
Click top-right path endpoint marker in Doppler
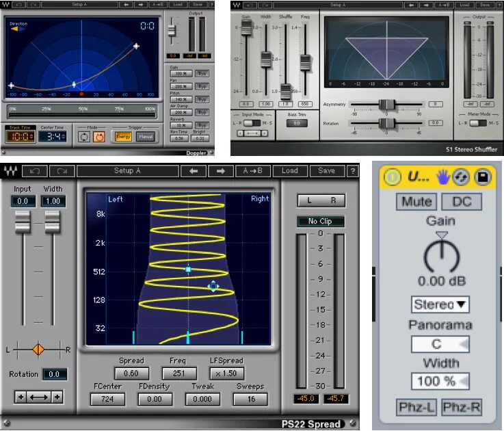click(136, 46)
